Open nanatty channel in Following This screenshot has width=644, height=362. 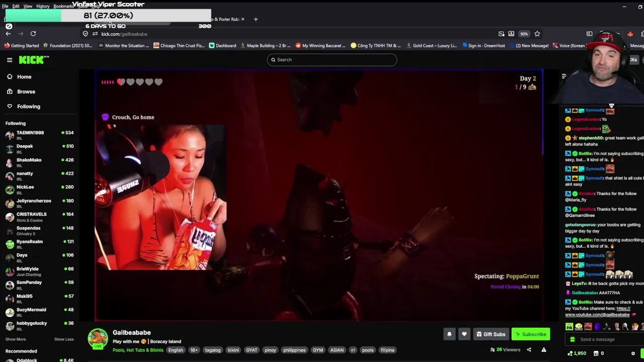[39, 175]
